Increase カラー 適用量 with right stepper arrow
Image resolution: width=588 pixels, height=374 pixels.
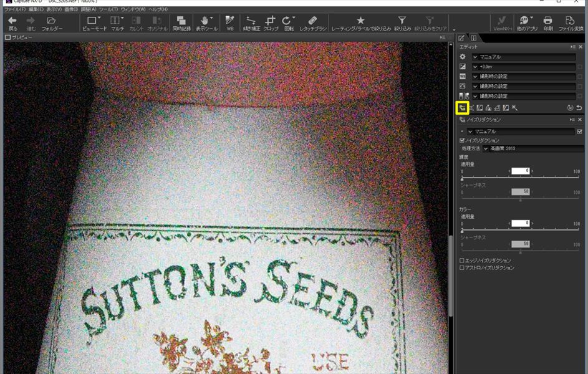532,223
